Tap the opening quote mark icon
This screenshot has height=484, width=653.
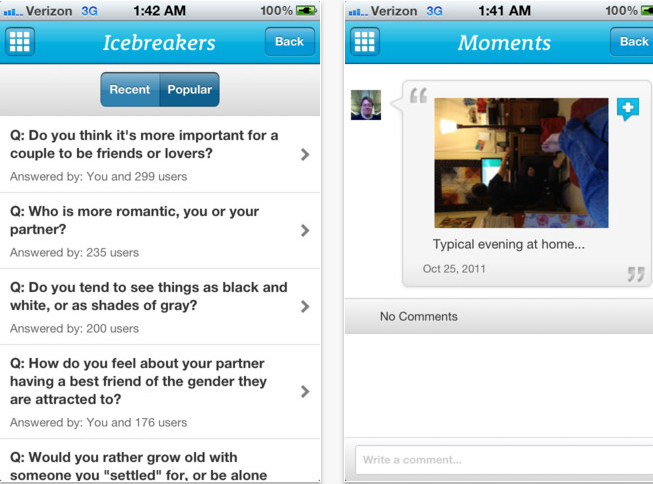(x=418, y=95)
